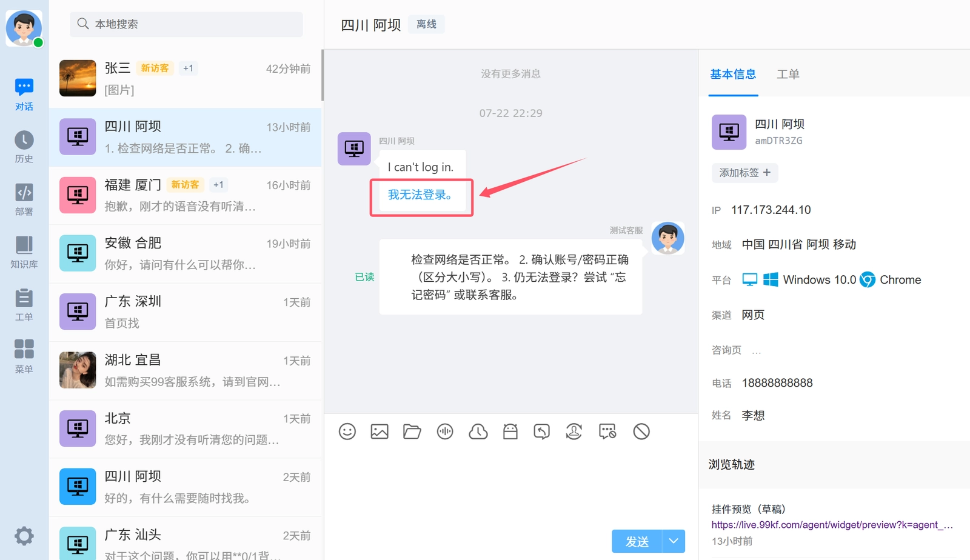Screen dimensions: 970x560
Task: Open the 知识库 knowledge base icon
Action: pyautogui.click(x=24, y=252)
